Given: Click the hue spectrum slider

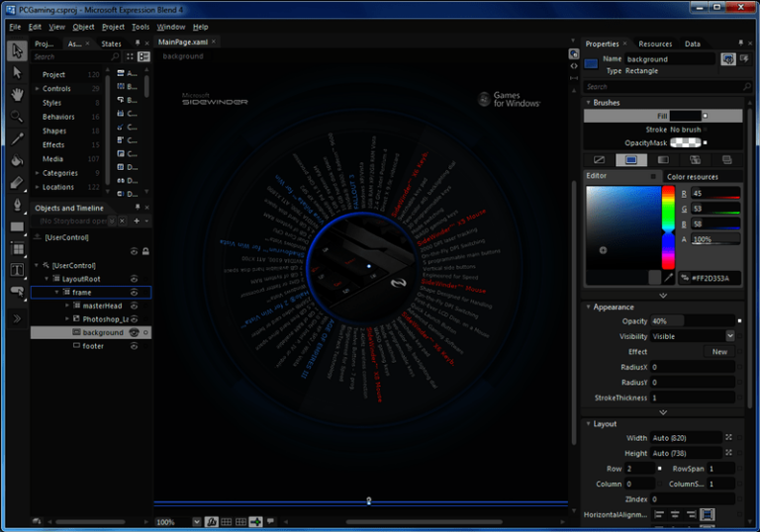Looking at the screenshot, I should tap(668, 227).
